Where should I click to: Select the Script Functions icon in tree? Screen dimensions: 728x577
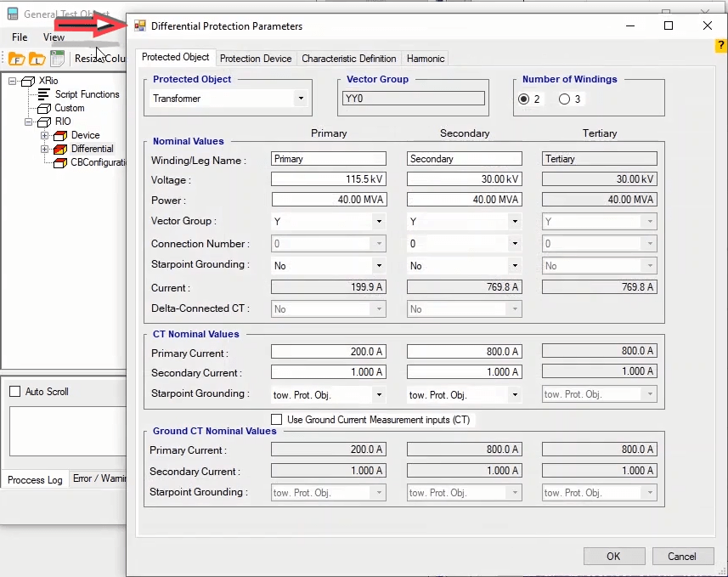[x=43, y=94]
